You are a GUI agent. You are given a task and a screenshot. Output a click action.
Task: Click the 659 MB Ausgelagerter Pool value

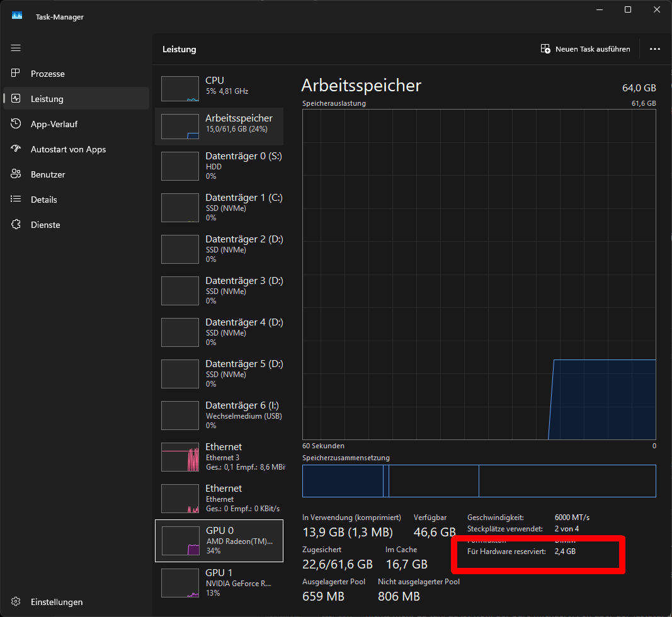[x=323, y=596]
